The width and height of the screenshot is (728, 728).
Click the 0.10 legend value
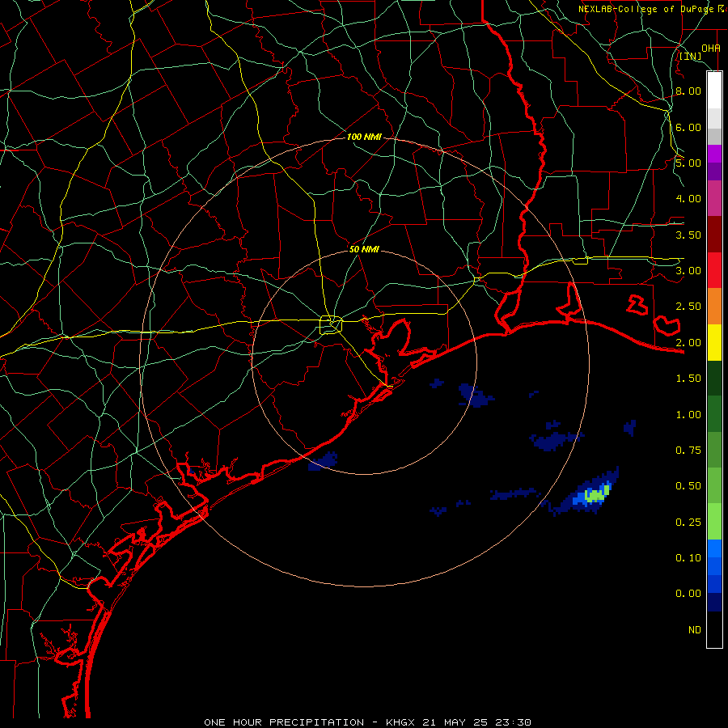pos(688,558)
